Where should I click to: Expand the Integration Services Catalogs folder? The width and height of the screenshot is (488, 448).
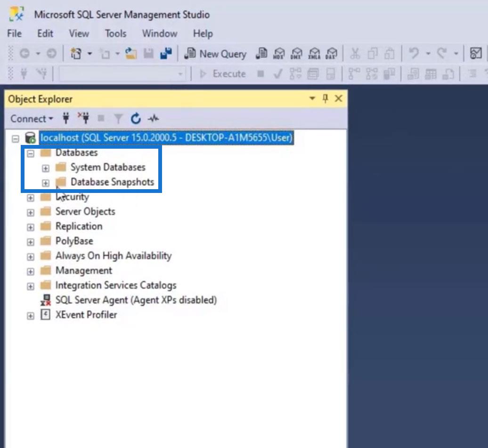click(x=30, y=286)
